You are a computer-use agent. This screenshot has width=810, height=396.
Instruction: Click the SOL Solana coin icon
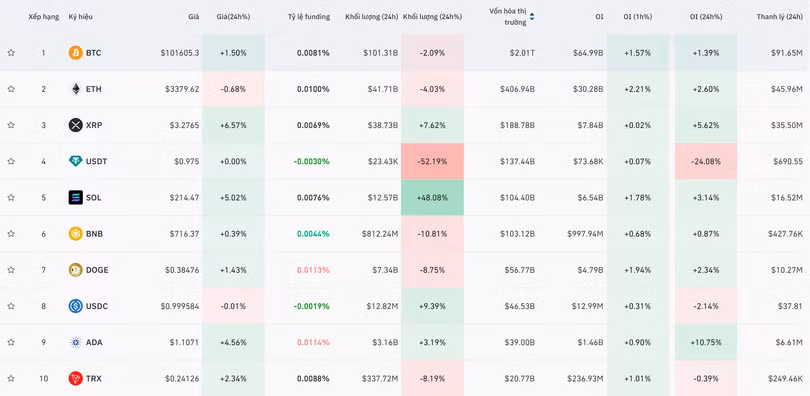coord(75,197)
